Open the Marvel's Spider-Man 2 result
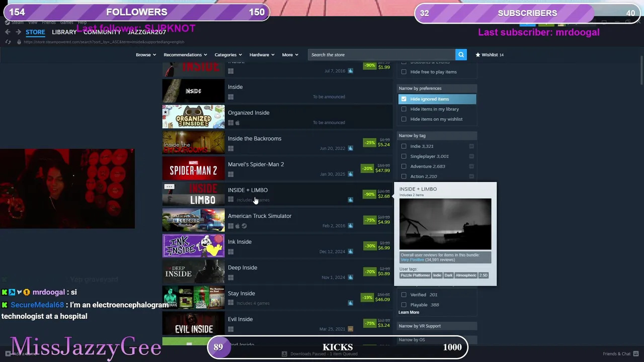 pyautogui.click(x=277, y=168)
